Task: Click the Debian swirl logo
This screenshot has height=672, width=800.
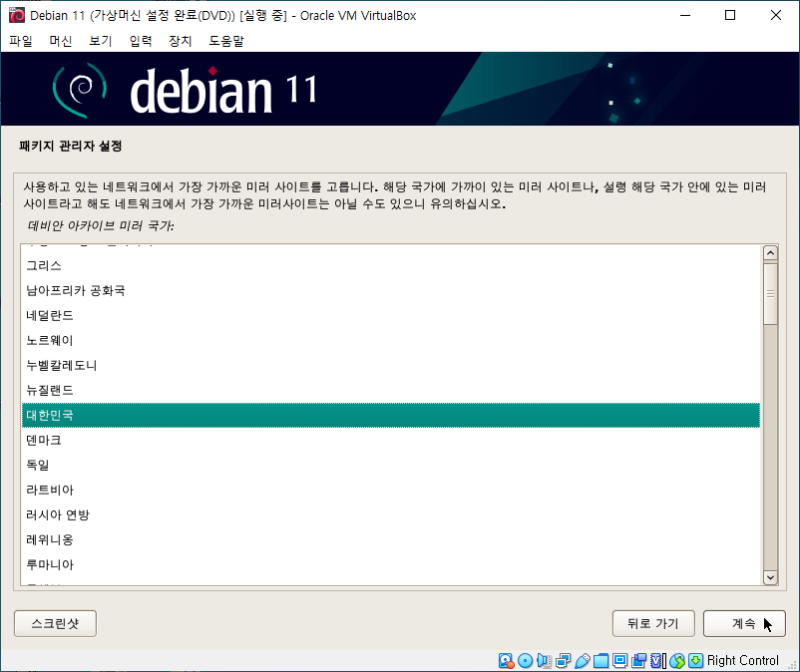Action: pyautogui.click(x=80, y=91)
